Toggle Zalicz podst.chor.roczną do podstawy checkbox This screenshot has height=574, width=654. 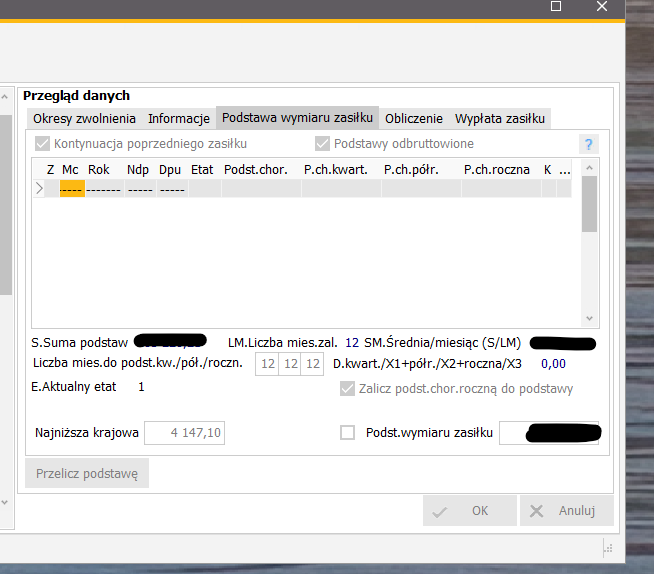[x=348, y=389]
